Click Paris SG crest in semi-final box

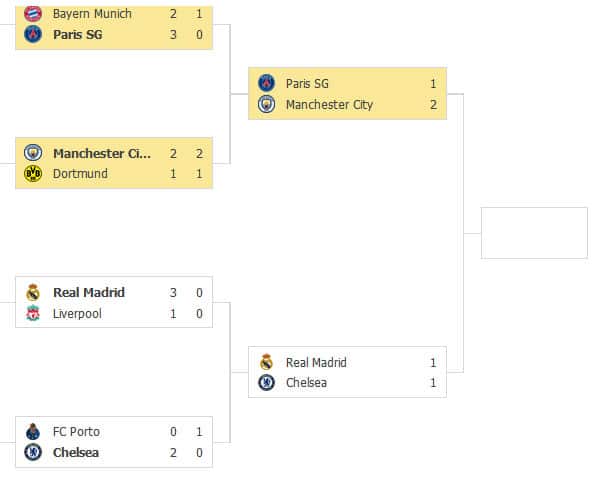[x=266, y=83]
